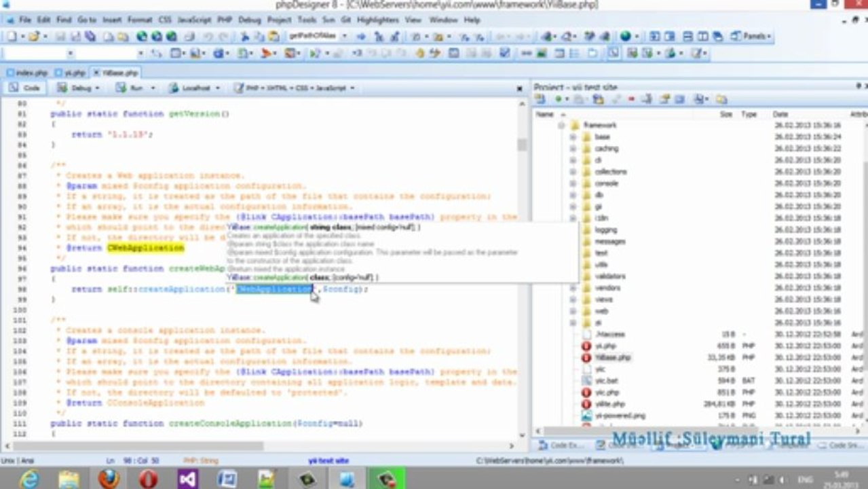Image resolution: width=868 pixels, height=489 pixels.
Task: Click the blue go arrow beside search box
Action: 361,36
